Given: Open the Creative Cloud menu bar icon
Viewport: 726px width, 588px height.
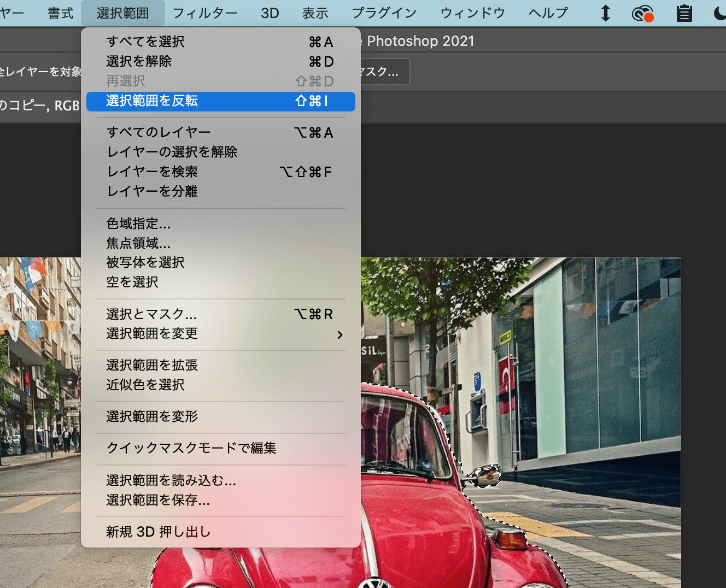Looking at the screenshot, I should (643, 13).
